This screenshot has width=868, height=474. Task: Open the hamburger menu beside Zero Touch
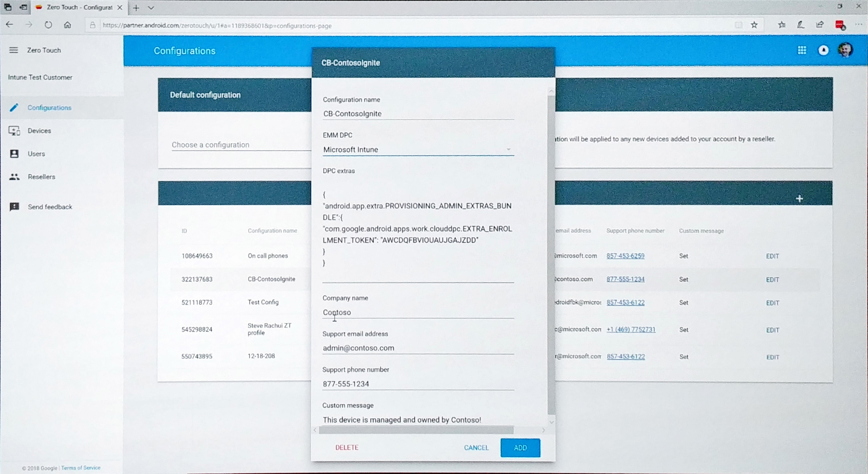[13, 50]
